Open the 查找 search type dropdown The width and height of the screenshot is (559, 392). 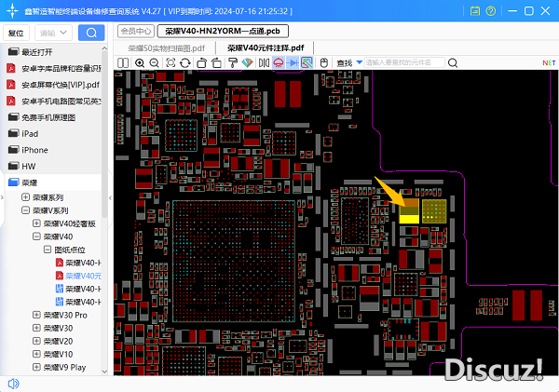click(x=360, y=62)
